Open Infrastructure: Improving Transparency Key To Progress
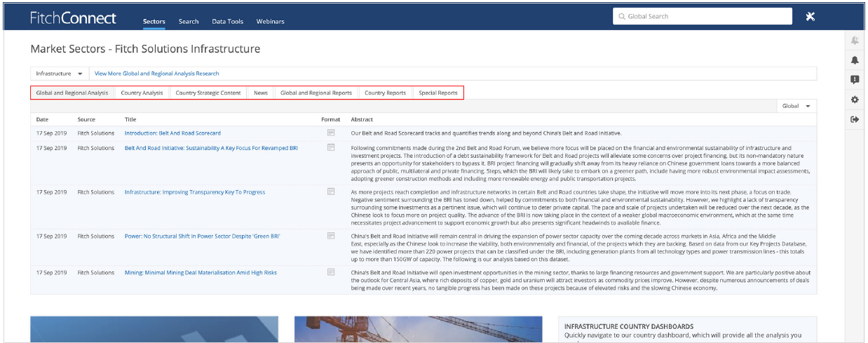Screen dimensions: 868x343 tap(194, 192)
